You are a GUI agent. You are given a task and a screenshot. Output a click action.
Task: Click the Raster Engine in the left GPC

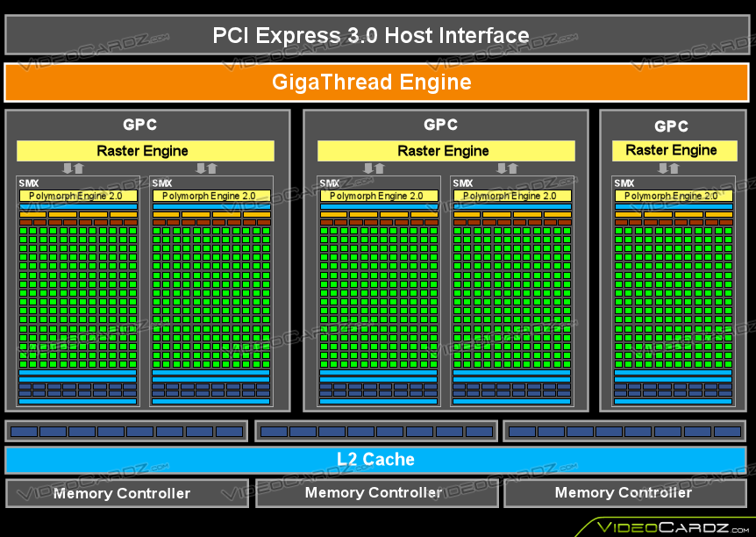(145, 151)
